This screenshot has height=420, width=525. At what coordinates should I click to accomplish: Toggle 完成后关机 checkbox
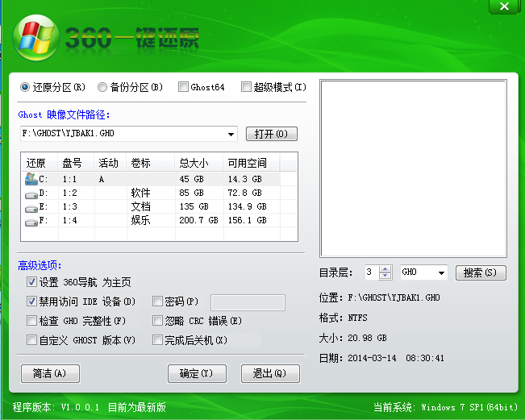coord(157,341)
